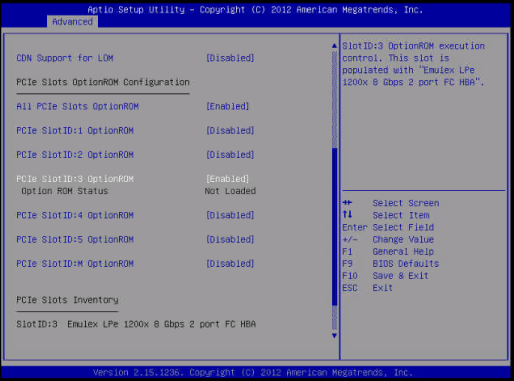Click the ESC Exit hint

click(x=368, y=288)
